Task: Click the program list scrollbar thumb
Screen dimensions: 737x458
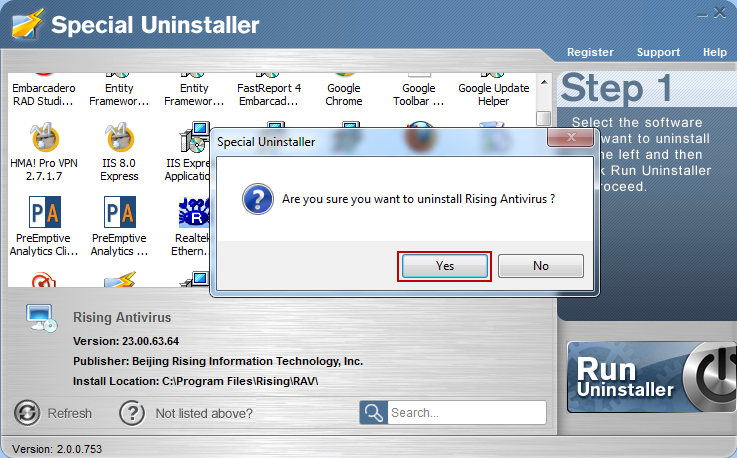Action: (544, 118)
